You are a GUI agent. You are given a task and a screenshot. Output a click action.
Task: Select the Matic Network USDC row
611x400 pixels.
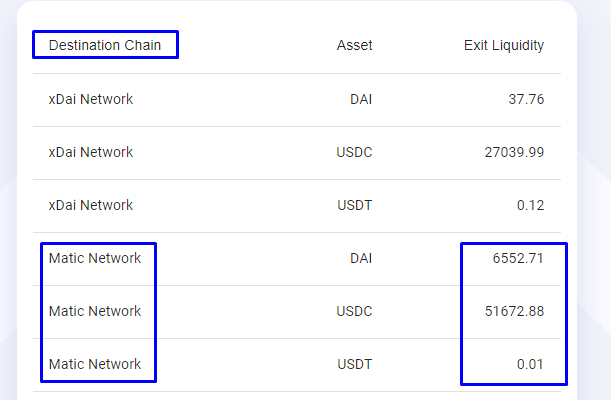(x=297, y=312)
